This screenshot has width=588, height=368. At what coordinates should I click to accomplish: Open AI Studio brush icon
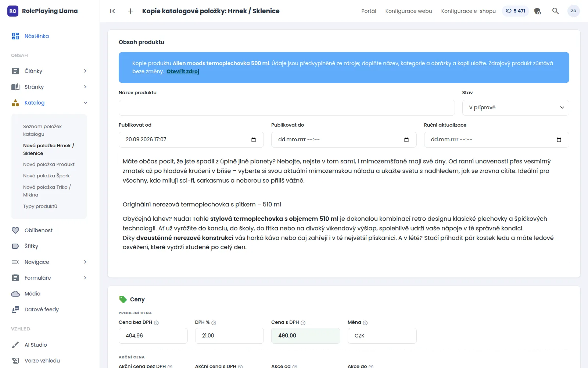coord(15,345)
